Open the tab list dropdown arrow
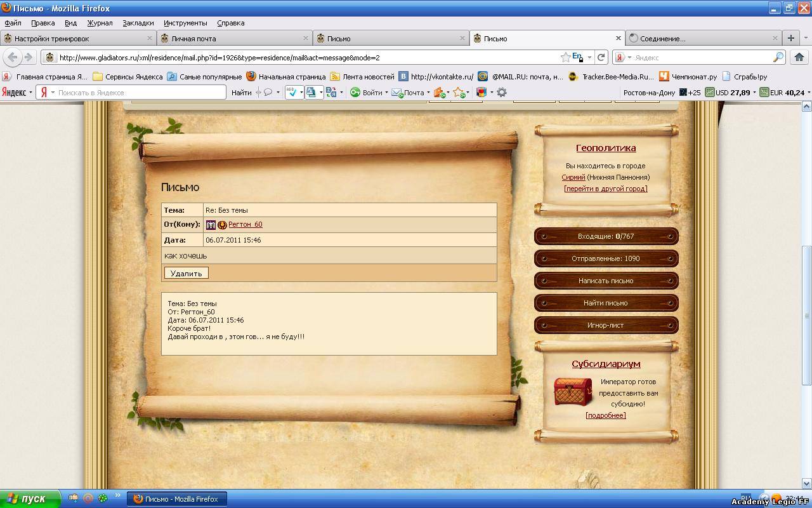 click(x=806, y=38)
